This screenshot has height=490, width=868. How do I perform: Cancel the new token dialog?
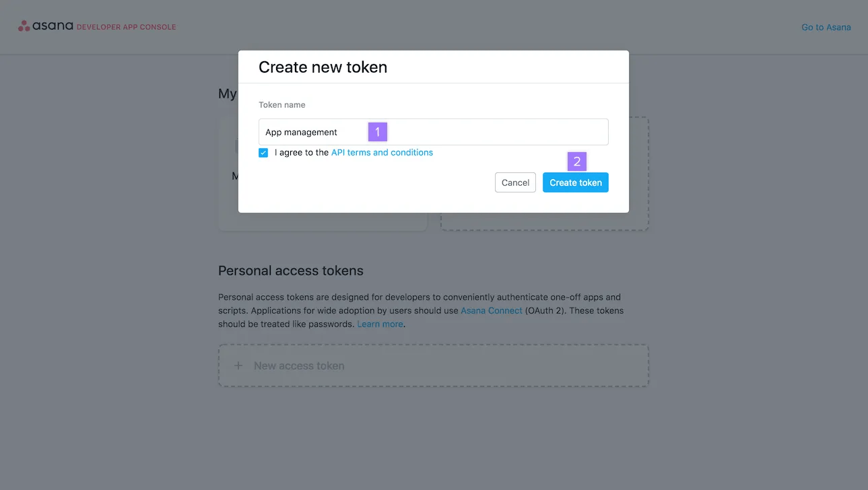515,182
